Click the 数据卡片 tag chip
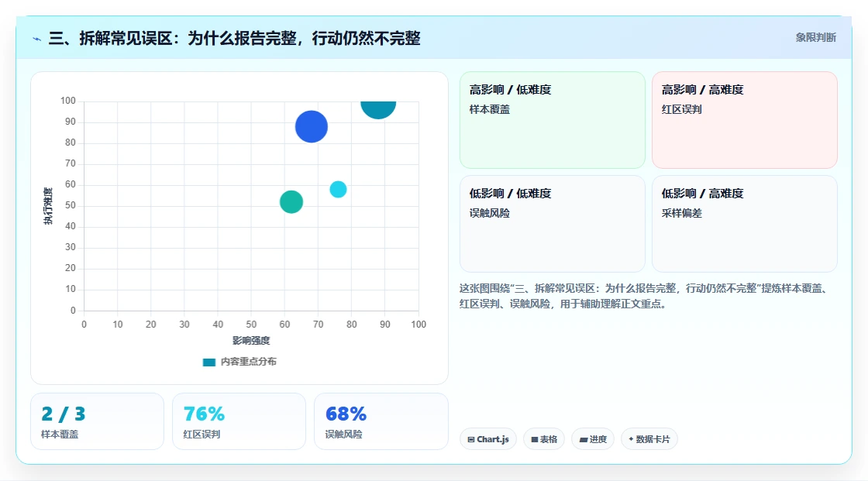 pos(649,439)
